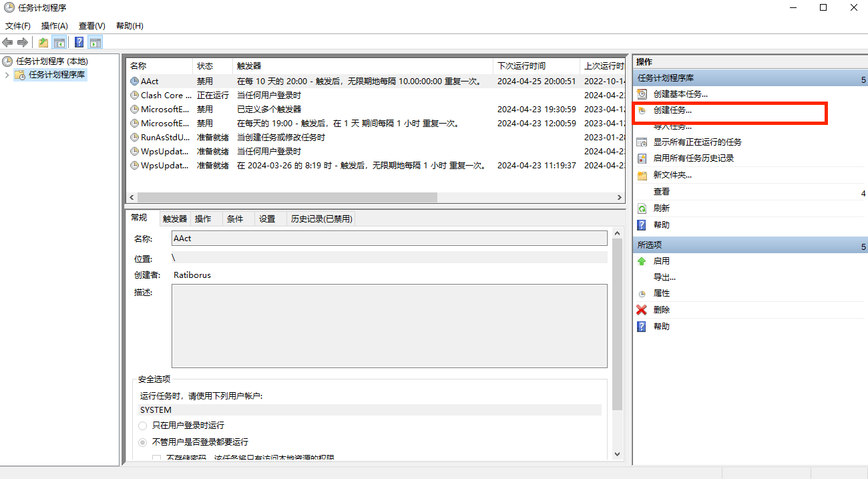The image size is (868, 479).
Task: Toggle the action pane toolbar icon
Action: coord(95,42)
